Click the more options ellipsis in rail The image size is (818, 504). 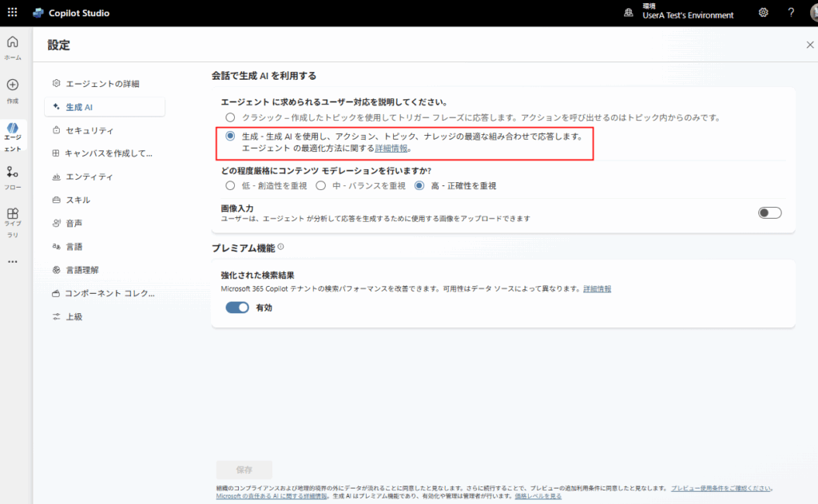(13, 261)
